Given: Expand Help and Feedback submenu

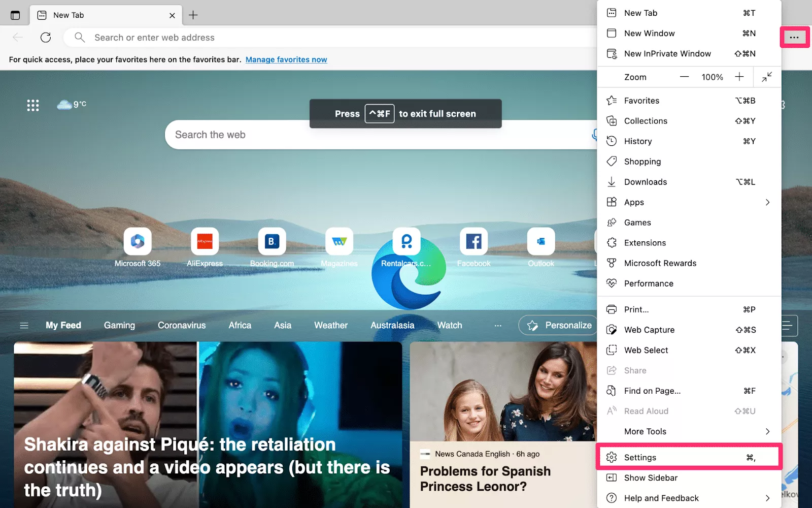Looking at the screenshot, I should [x=689, y=498].
